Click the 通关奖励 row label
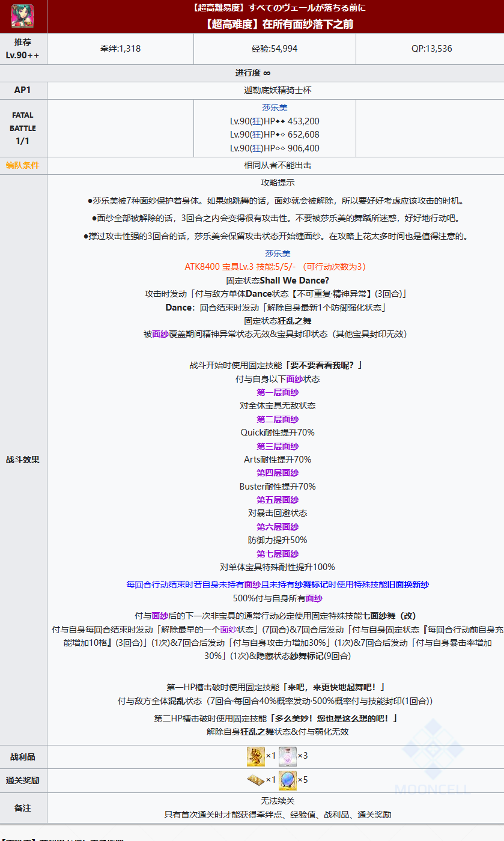Viewport: 504px width, 841px height. (23, 780)
